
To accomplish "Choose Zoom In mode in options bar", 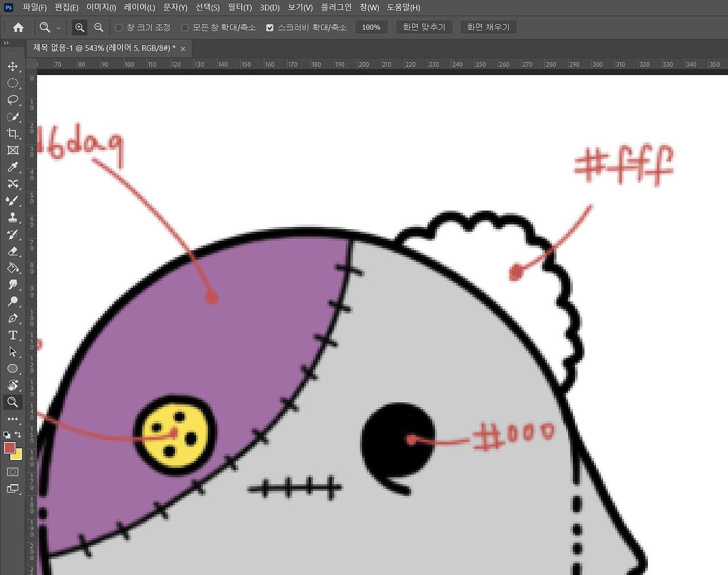I will tap(80, 27).
